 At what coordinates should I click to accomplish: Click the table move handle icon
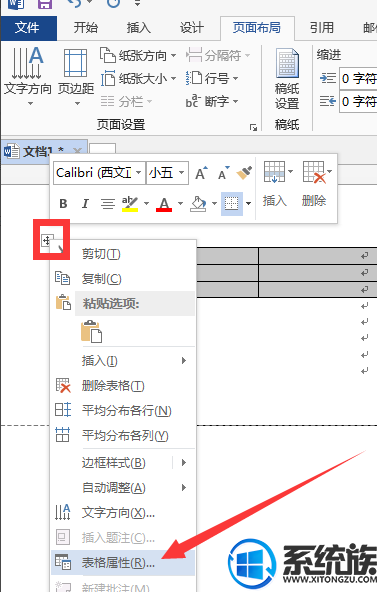[46, 240]
